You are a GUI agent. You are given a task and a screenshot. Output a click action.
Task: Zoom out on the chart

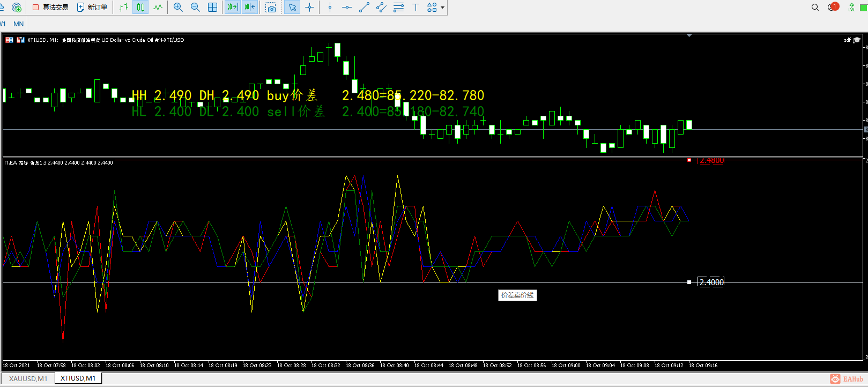click(x=195, y=8)
